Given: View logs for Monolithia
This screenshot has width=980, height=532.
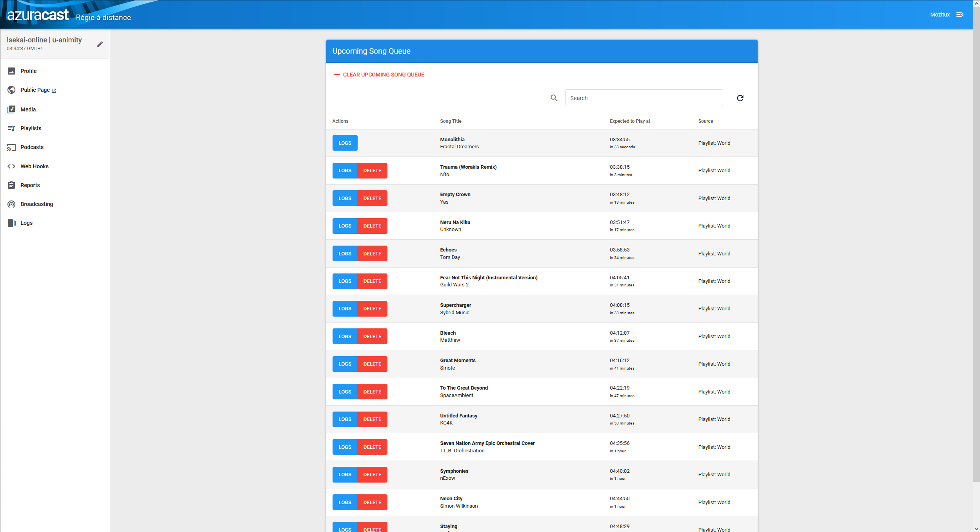Looking at the screenshot, I should pyautogui.click(x=344, y=143).
